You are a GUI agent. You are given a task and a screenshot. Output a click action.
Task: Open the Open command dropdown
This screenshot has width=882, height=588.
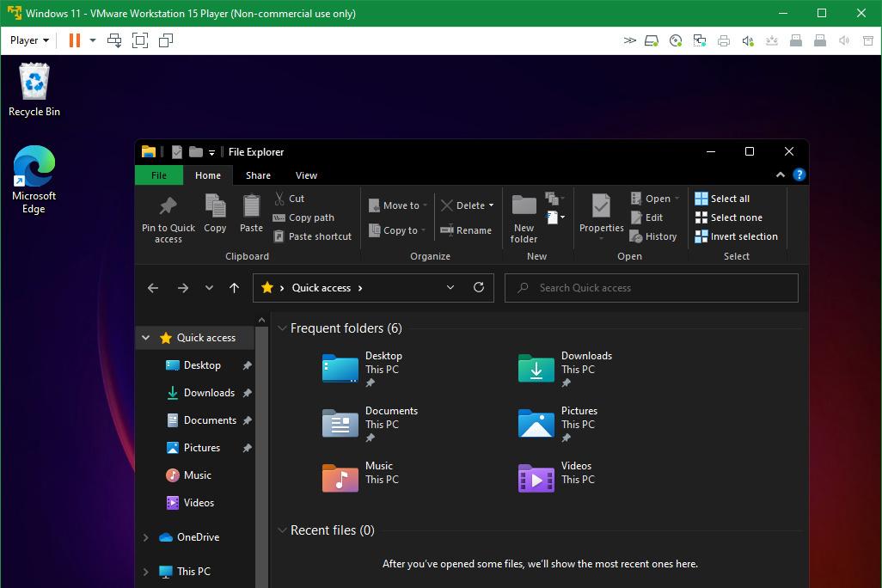[x=677, y=199]
